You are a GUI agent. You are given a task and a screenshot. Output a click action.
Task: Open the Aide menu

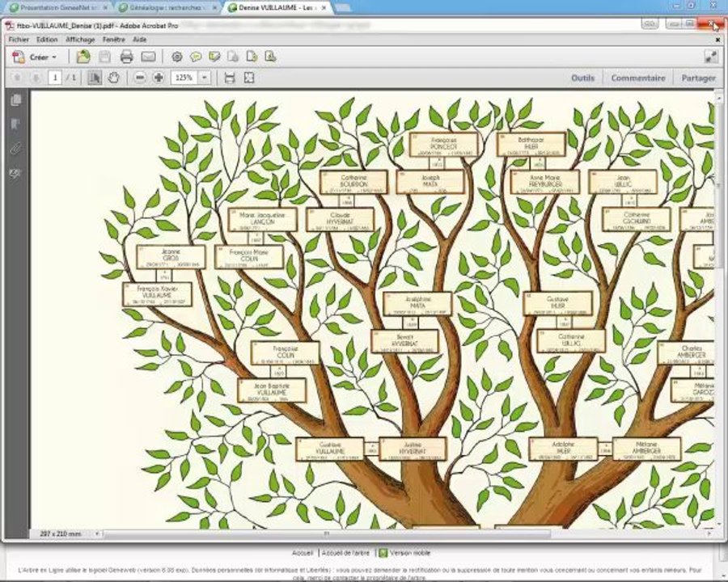coord(139,40)
